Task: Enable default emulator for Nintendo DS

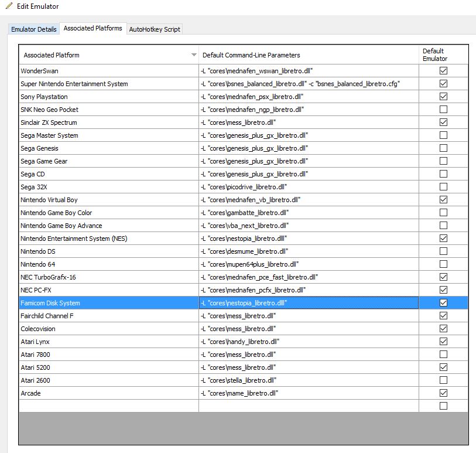Action: (x=444, y=251)
